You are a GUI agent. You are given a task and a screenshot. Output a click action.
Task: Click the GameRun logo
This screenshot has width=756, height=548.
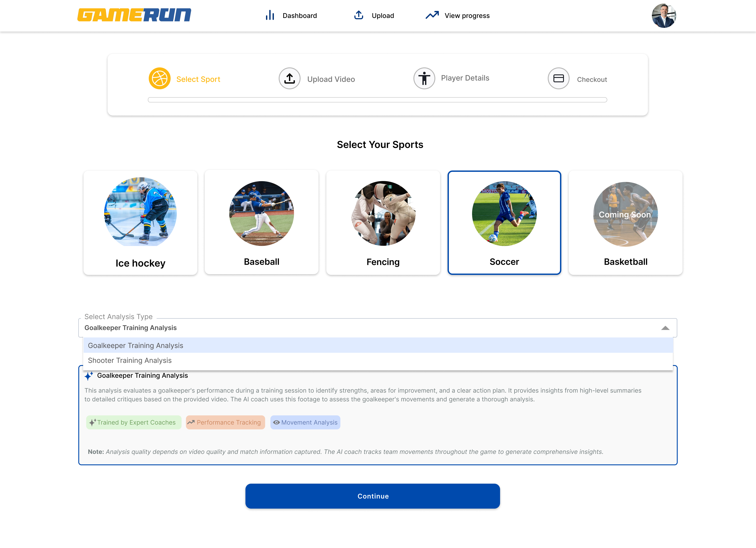coord(134,15)
